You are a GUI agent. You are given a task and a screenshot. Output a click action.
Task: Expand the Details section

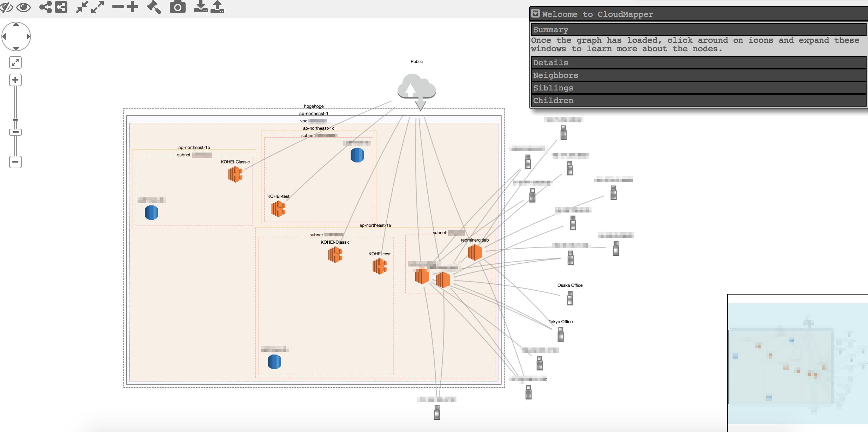click(x=698, y=62)
